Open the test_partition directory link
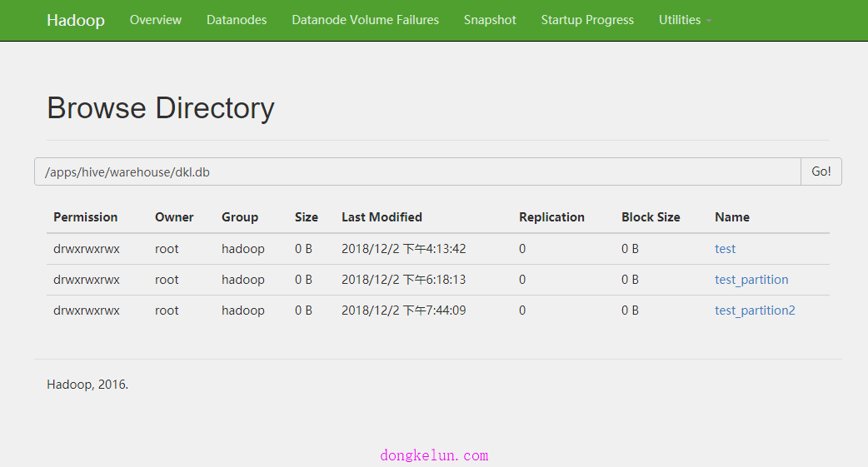 (751, 280)
